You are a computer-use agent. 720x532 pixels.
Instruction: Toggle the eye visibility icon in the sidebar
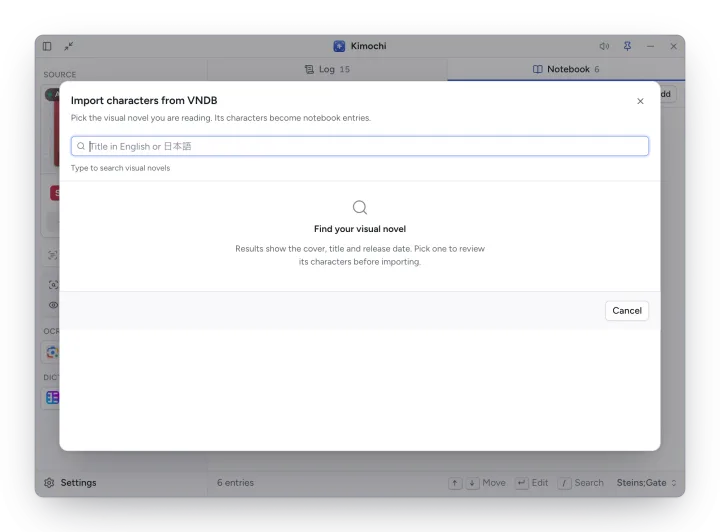53,305
